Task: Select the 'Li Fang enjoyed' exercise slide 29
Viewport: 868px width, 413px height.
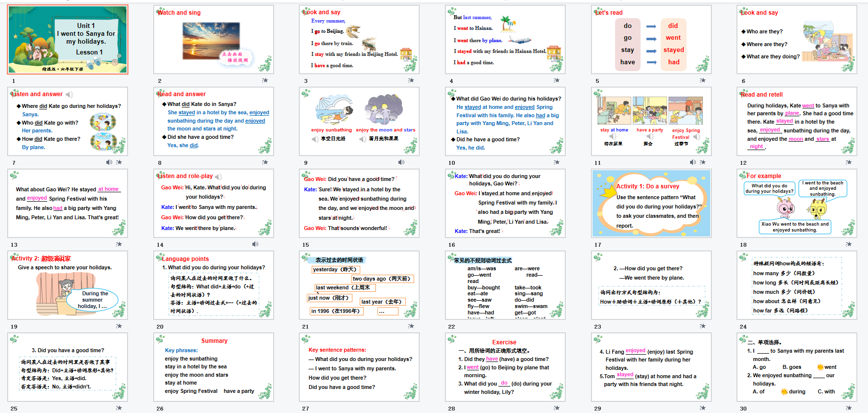Action: pos(651,367)
